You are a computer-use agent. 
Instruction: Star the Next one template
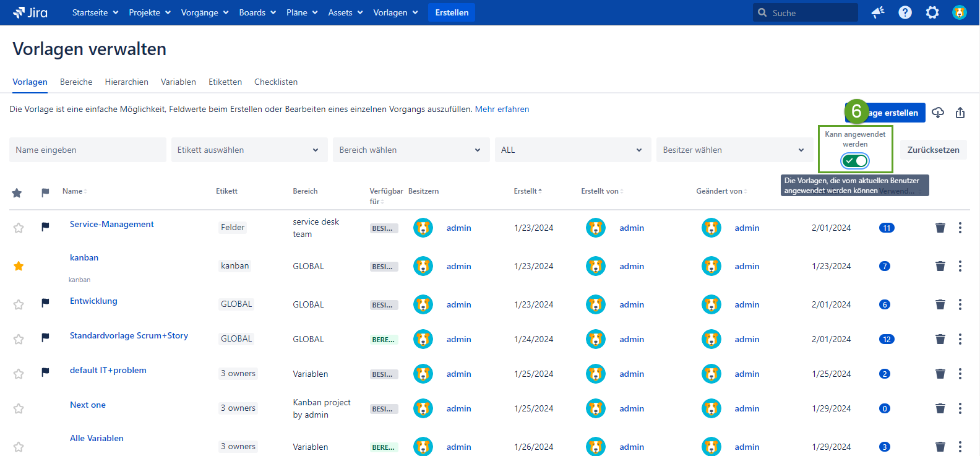[x=19, y=408]
